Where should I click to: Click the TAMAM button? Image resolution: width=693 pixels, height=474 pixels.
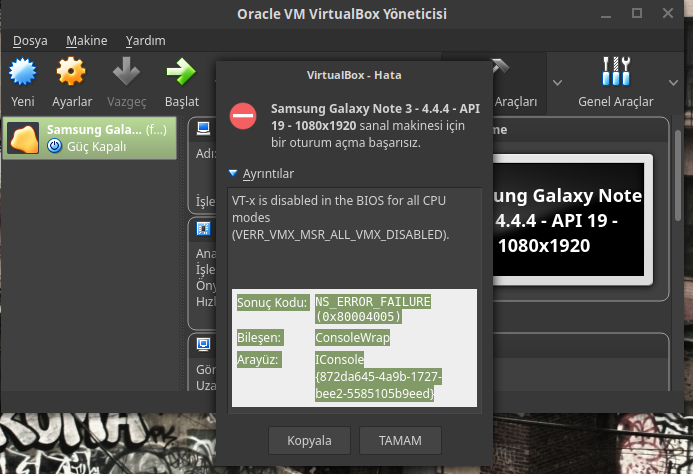coord(400,440)
